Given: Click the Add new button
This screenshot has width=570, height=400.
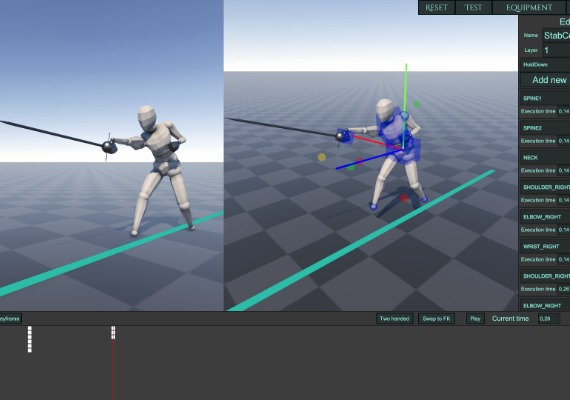Looking at the screenshot, I should [x=545, y=80].
